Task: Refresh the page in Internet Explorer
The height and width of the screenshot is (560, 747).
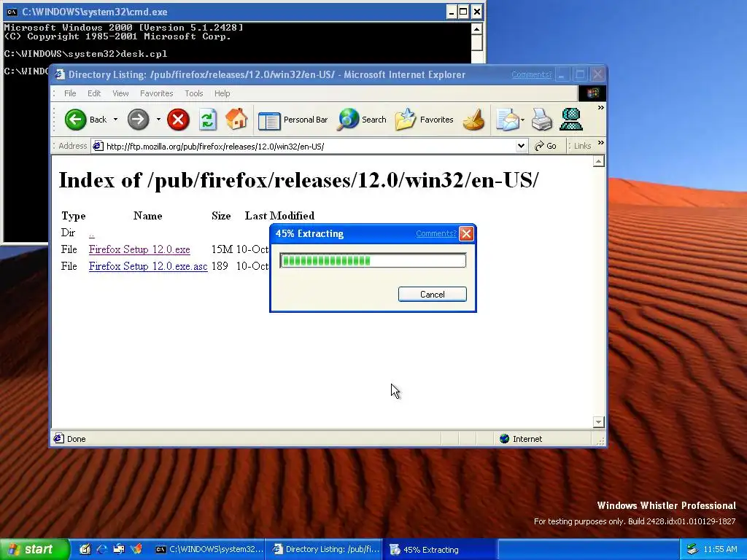Action: pos(207,120)
